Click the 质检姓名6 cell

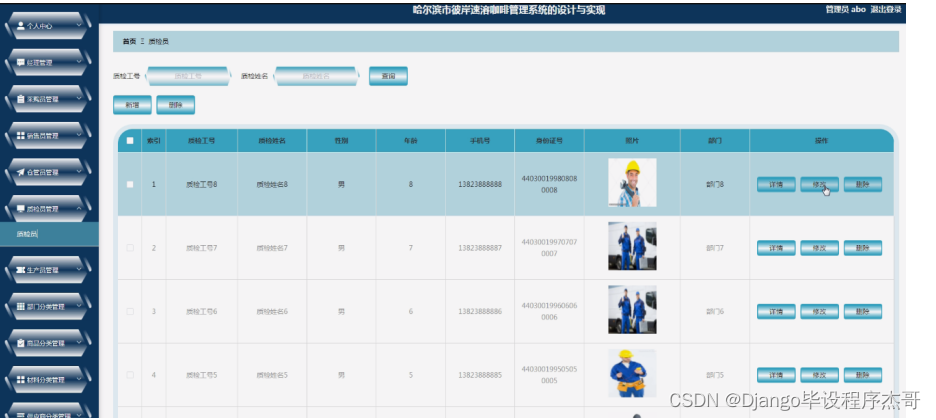[272, 311]
